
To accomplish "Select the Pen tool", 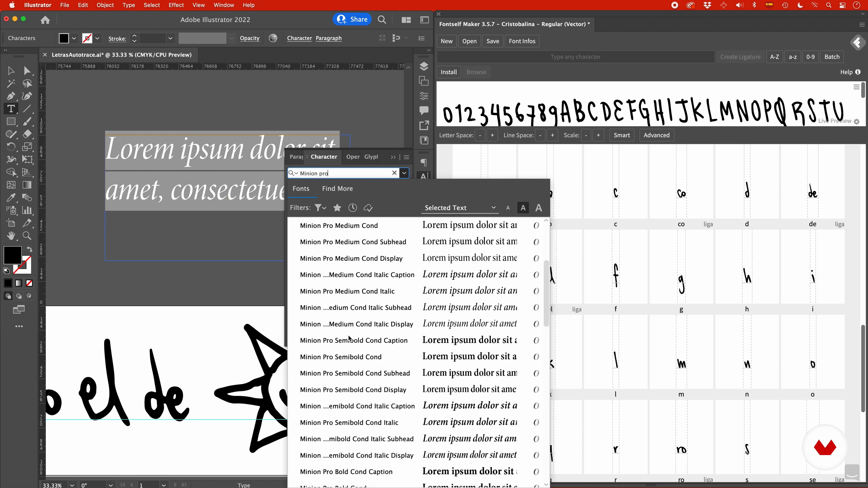I will coord(11,96).
